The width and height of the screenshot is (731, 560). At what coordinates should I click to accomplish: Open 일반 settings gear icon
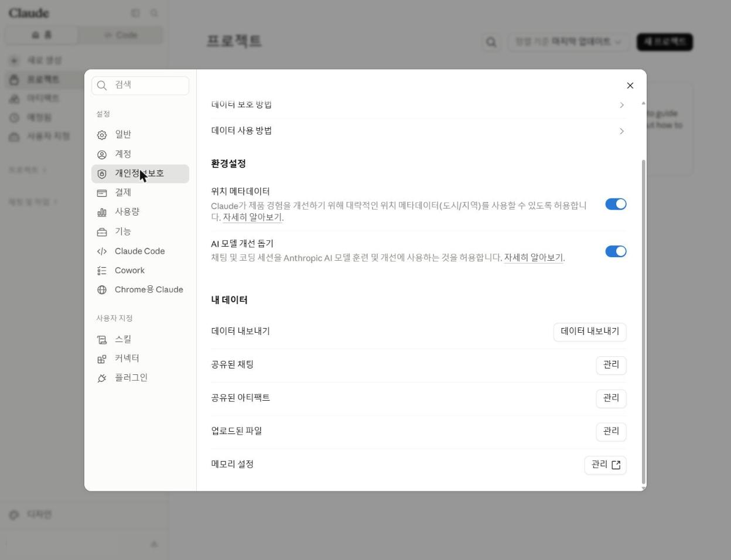tap(102, 135)
